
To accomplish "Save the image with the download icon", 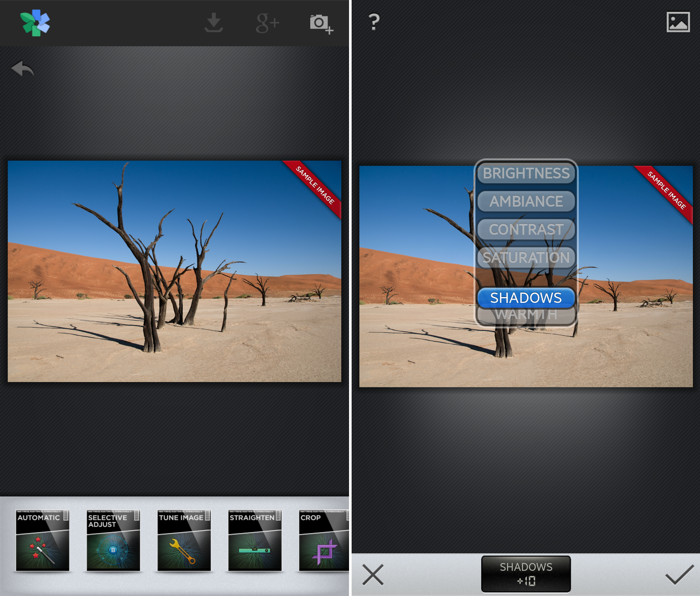I will pyautogui.click(x=214, y=23).
